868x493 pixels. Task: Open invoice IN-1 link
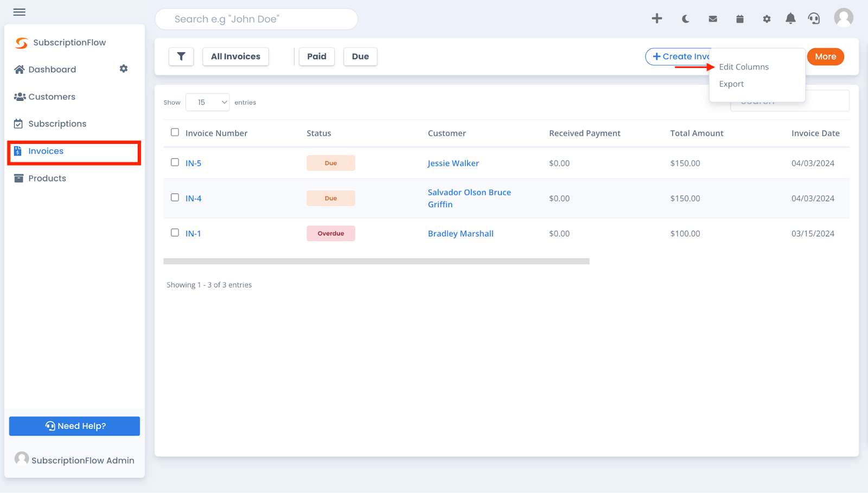[x=193, y=234]
